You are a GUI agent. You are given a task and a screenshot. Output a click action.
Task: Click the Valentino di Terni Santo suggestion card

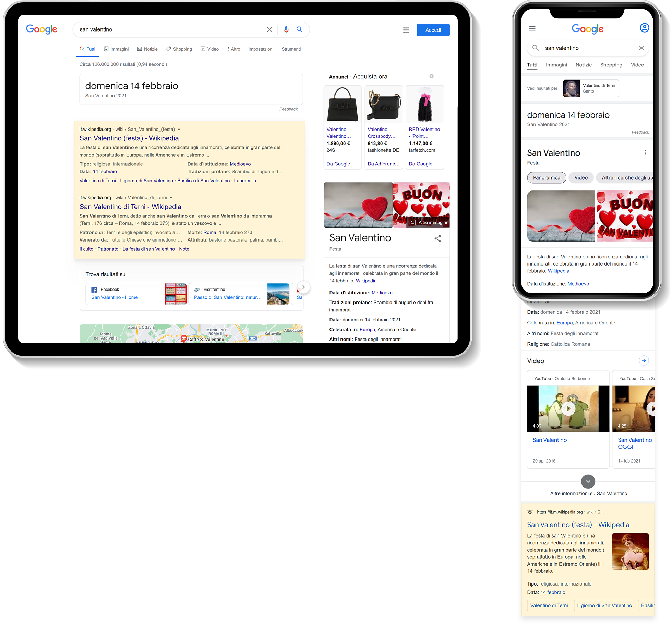(591, 88)
